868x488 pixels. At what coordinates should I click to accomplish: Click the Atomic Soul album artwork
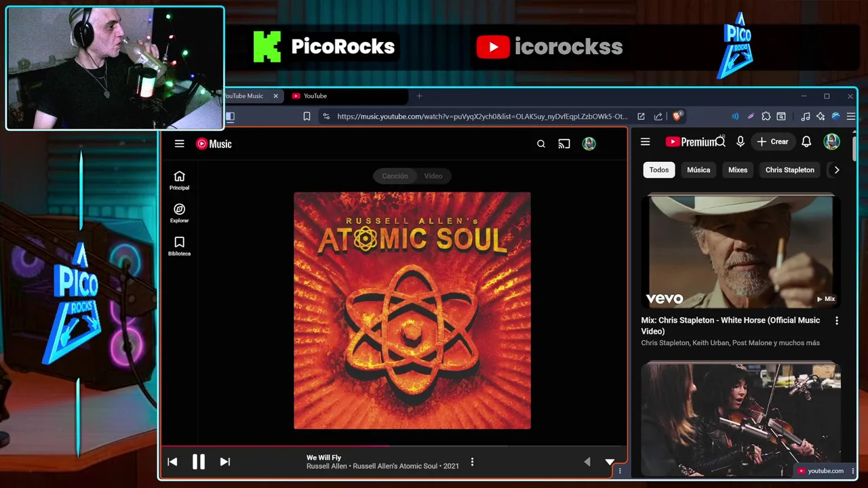click(412, 310)
